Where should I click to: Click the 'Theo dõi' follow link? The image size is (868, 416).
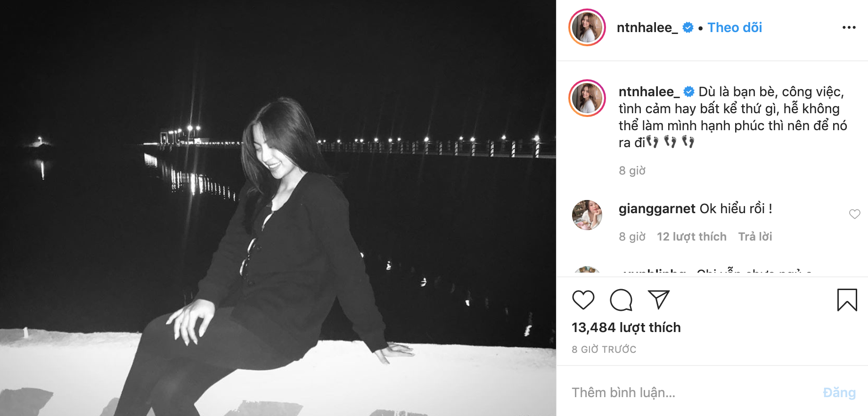[x=735, y=28]
